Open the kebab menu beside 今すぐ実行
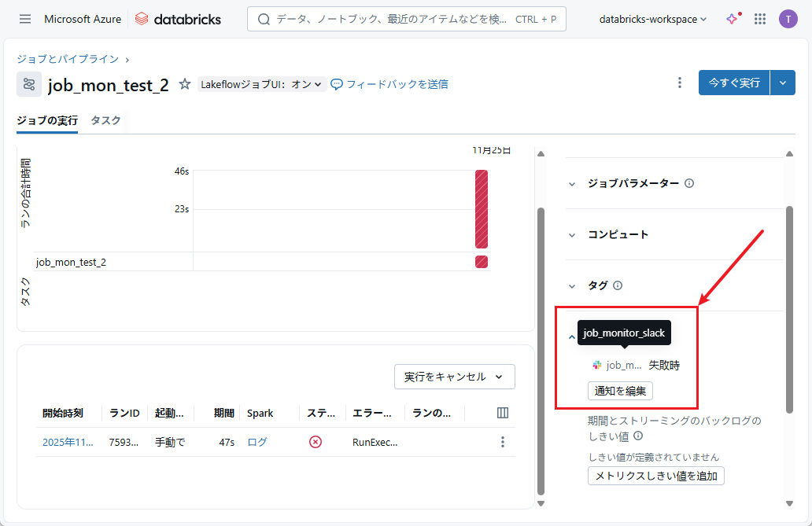Image resolution: width=812 pixels, height=526 pixels. [x=680, y=83]
